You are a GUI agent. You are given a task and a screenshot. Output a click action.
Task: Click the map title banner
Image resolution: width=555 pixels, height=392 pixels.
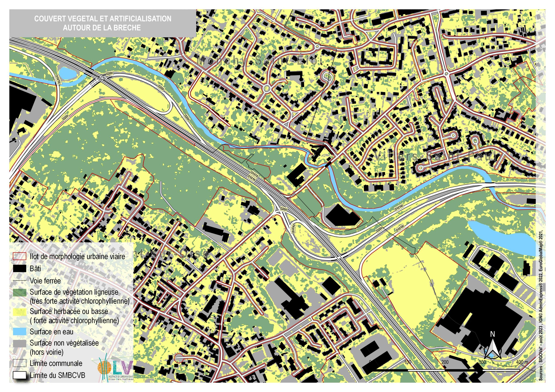coord(103,23)
